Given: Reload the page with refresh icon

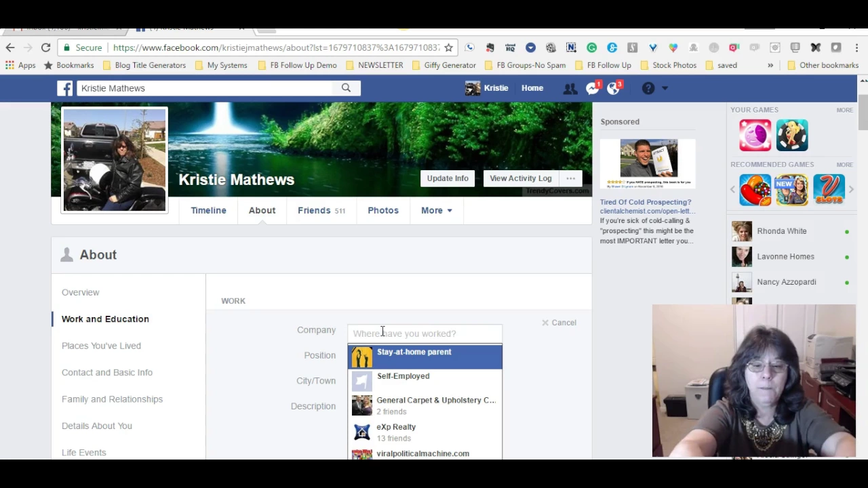Looking at the screenshot, I should pyautogui.click(x=45, y=47).
